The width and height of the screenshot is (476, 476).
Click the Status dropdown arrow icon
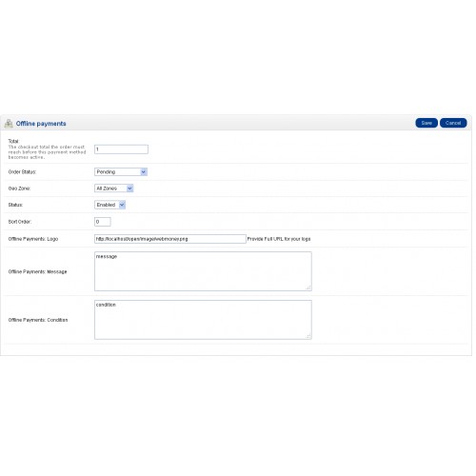point(122,205)
